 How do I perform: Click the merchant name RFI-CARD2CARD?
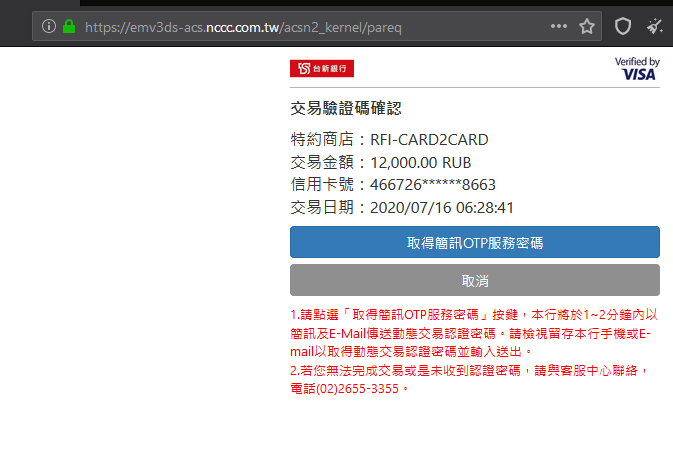(429, 140)
